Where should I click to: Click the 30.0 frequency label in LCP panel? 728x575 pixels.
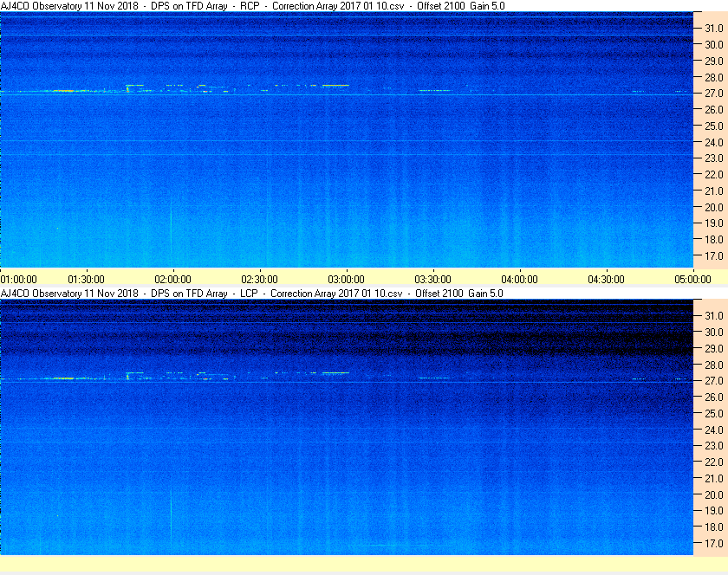click(x=714, y=332)
